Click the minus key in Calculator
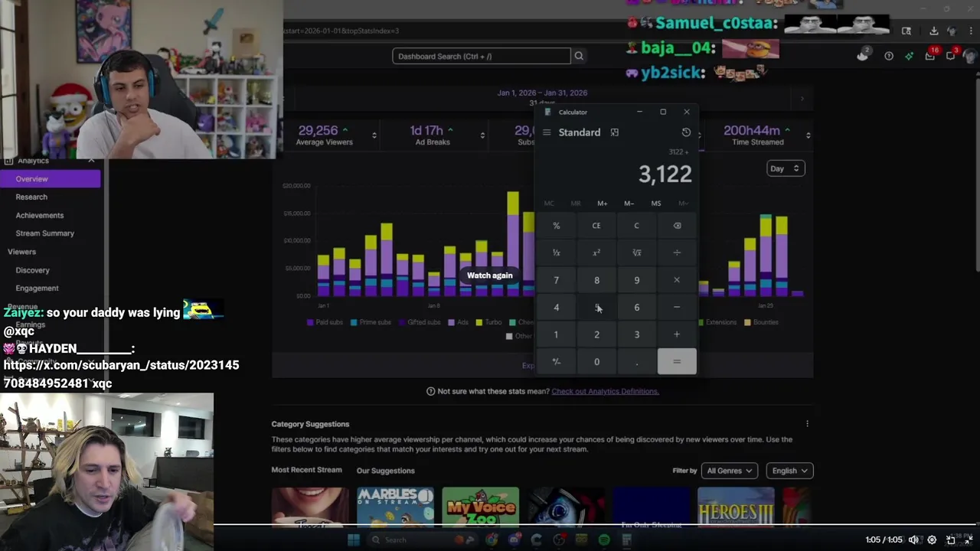The width and height of the screenshot is (980, 551). pyautogui.click(x=677, y=308)
